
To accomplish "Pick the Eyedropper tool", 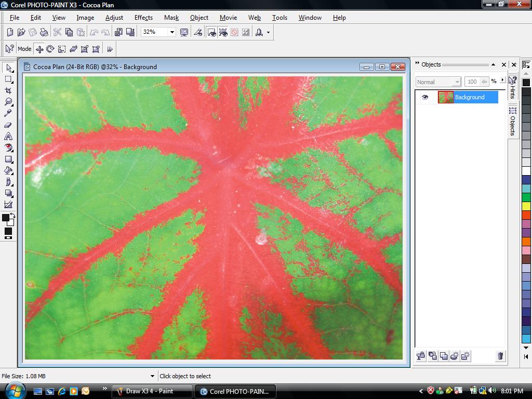I will 8,113.
